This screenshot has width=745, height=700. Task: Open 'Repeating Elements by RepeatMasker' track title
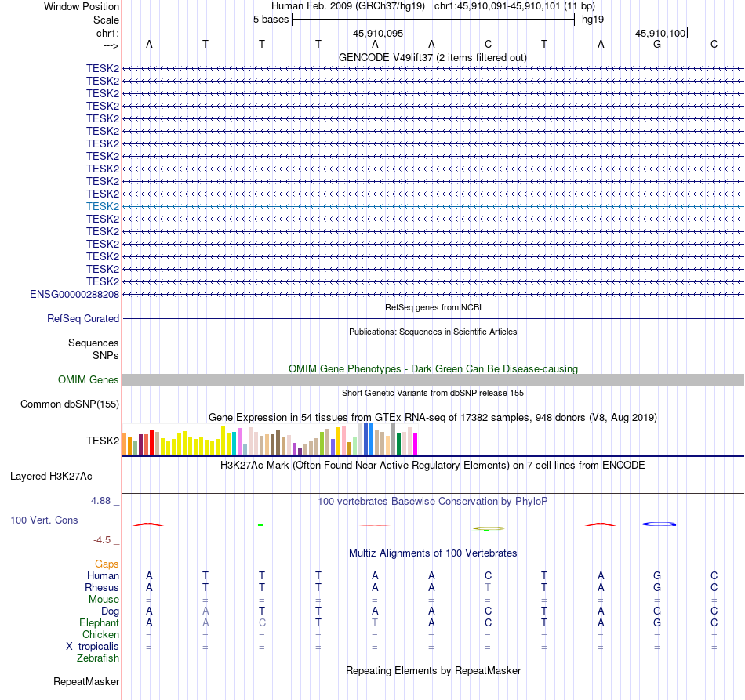tap(433, 670)
